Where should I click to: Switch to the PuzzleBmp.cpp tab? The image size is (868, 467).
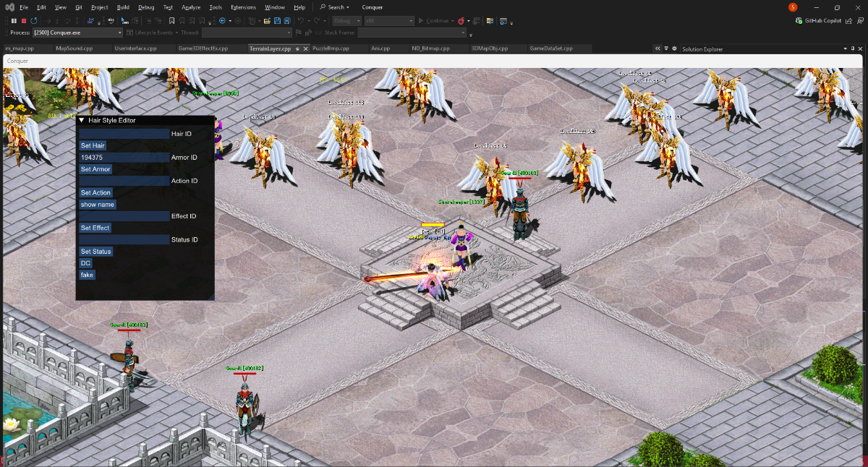pyautogui.click(x=331, y=48)
